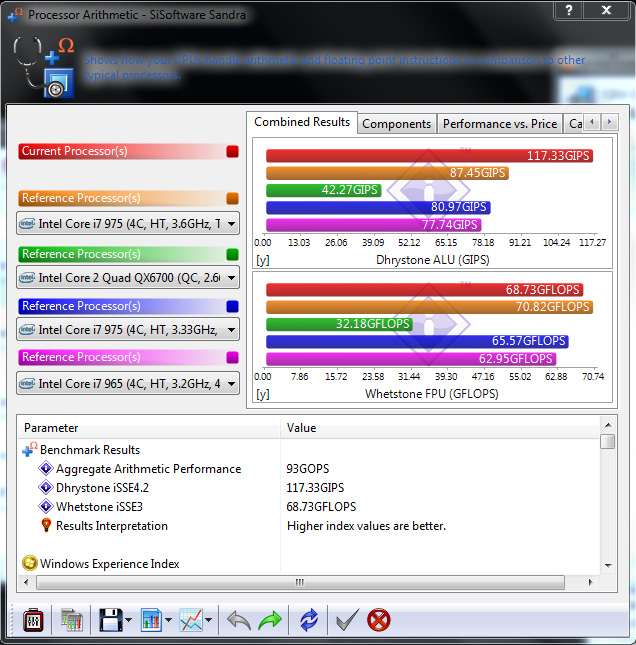Viewport: 636px width, 645px height.
Task: Click the stethoscope module icon in header
Action: pos(44,67)
